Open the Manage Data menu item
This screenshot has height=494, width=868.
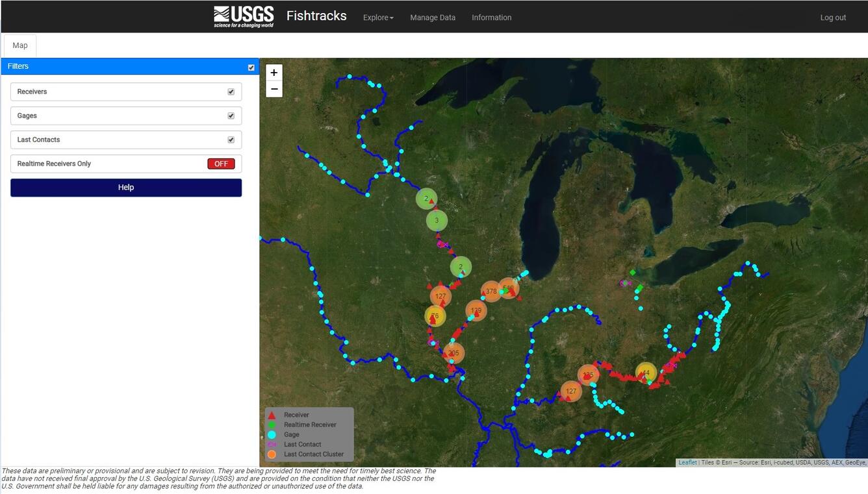point(433,18)
